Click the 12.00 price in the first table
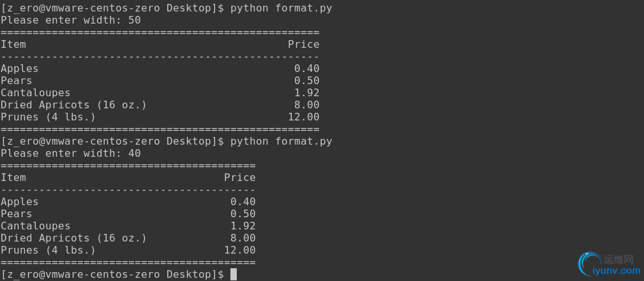Image resolution: width=644 pixels, height=281 pixels. [x=304, y=117]
